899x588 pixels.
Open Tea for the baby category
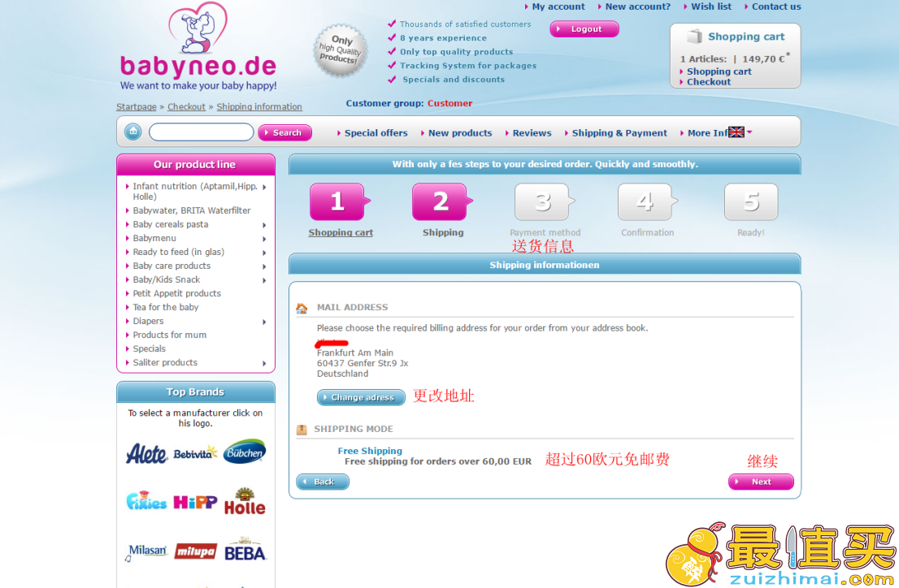click(166, 307)
